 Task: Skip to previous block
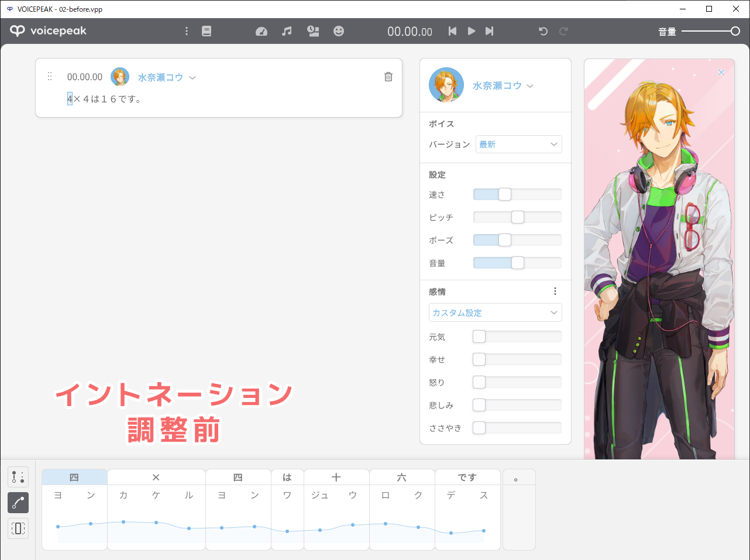click(452, 31)
